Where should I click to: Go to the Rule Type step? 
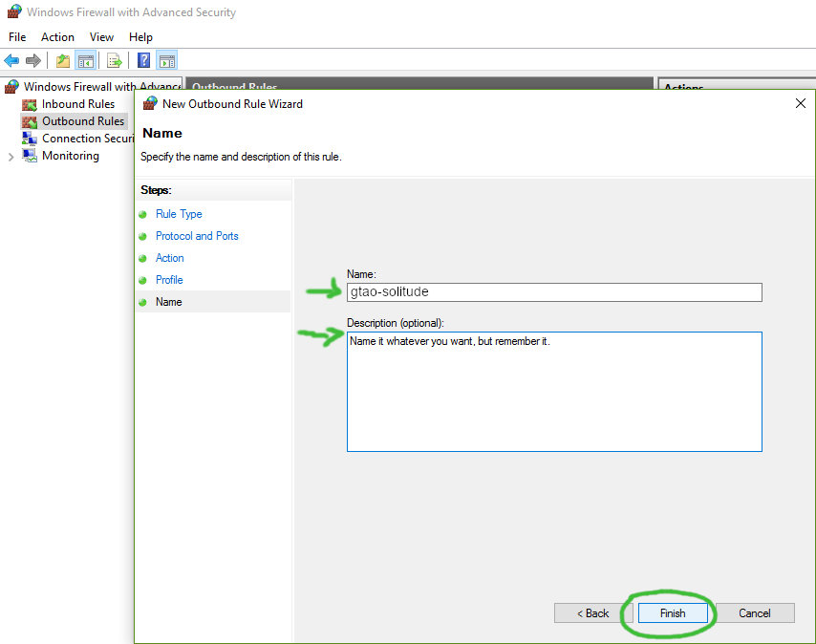click(179, 214)
